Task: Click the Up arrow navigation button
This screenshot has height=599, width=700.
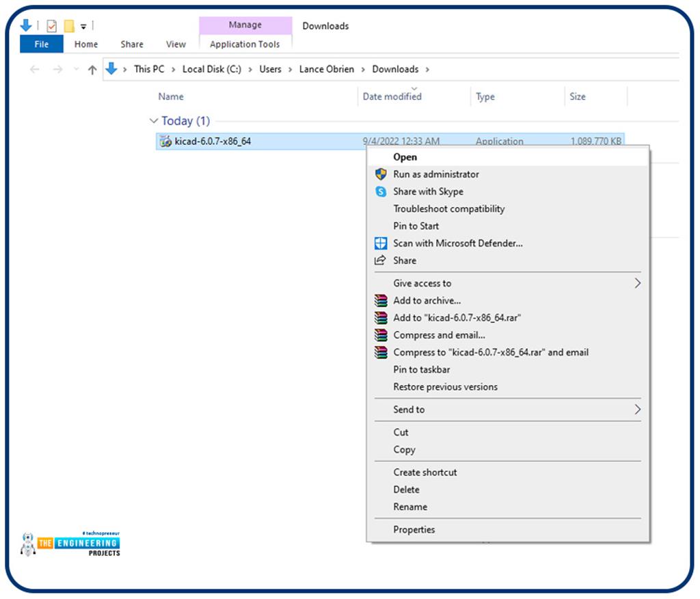Action: (92, 70)
